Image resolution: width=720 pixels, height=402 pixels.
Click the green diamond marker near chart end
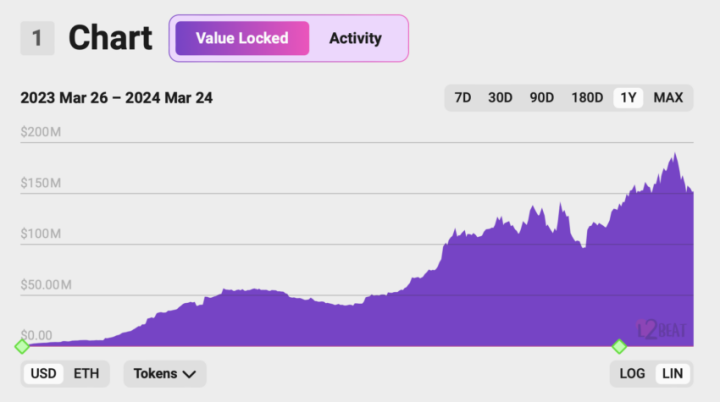(x=619, y=346)
